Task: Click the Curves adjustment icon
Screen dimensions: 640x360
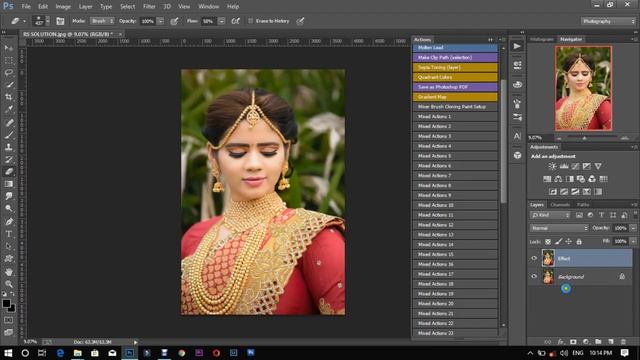Action: [575, 166]
